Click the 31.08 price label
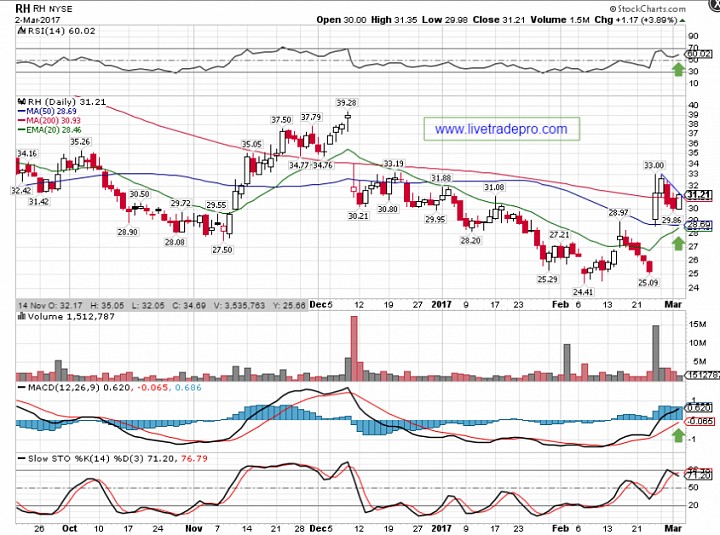This screenshot has height=535, width=720. [494, 187]
